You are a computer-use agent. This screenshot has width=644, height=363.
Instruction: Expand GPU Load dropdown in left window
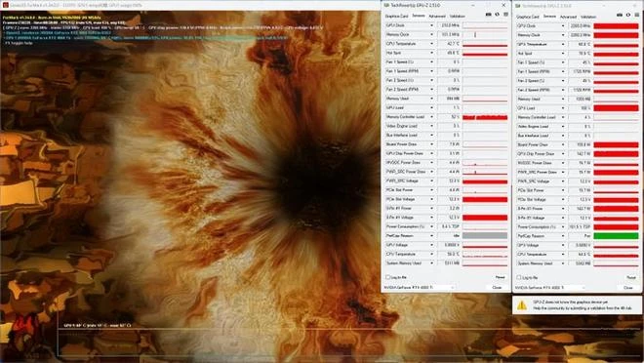(x=431, y=107)
